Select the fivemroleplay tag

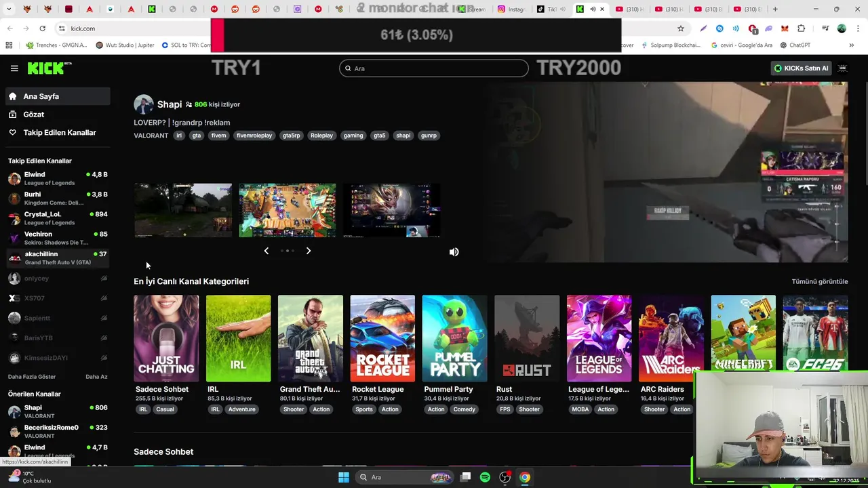(x=254, y=136)
